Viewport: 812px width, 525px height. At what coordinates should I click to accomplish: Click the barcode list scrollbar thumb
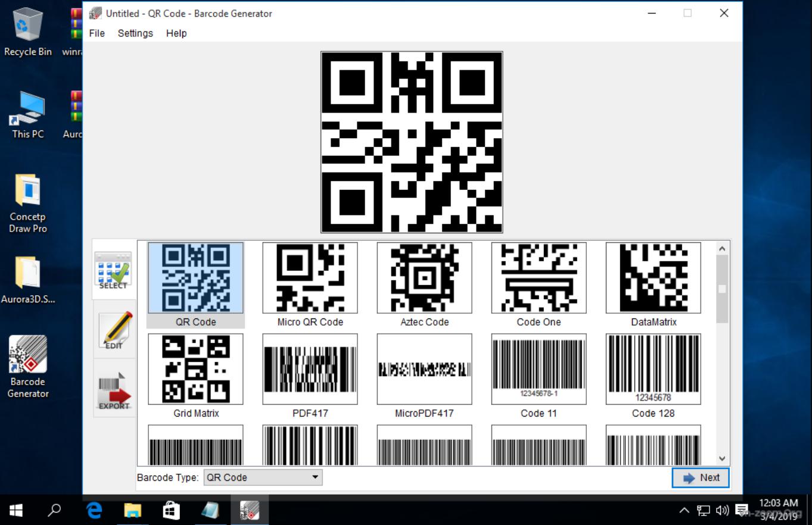click(722, 289)
